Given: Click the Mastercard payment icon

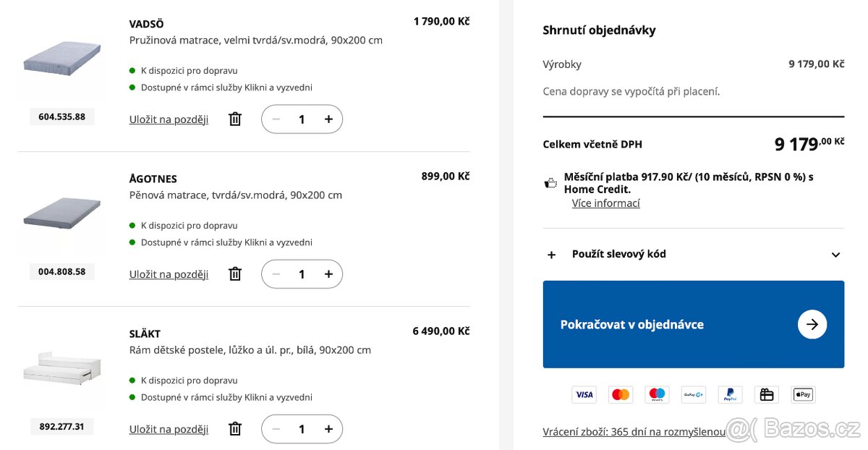Looking at the screenshot, I should tap(620, 394).
